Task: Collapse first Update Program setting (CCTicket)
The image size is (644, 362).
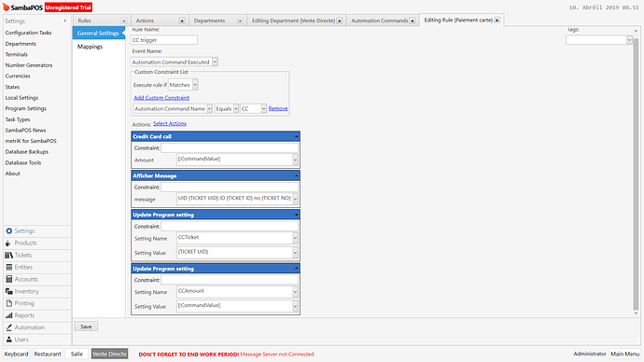Action: 296,215
